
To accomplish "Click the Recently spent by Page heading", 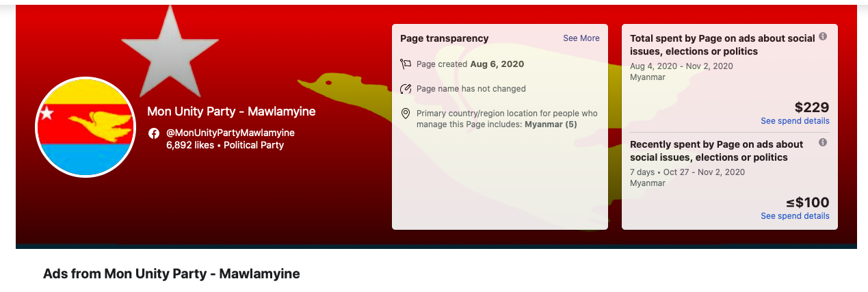I will [x=717, y=151].
